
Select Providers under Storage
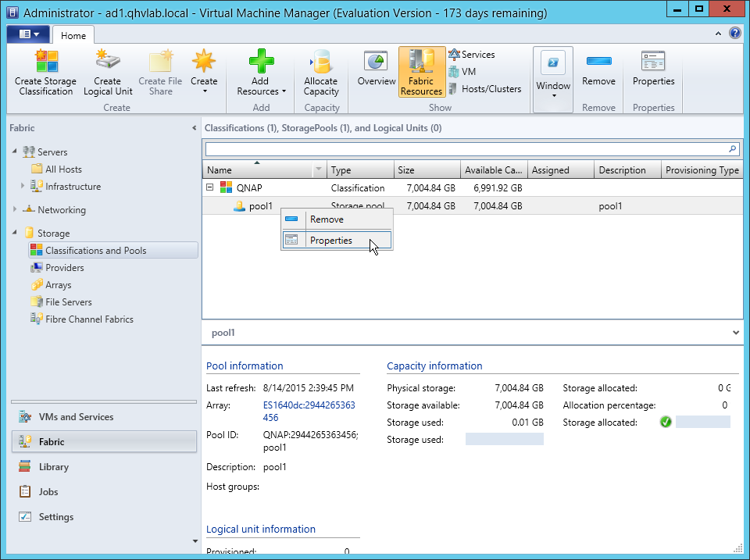pyautogui.click(x=65, y=268)
